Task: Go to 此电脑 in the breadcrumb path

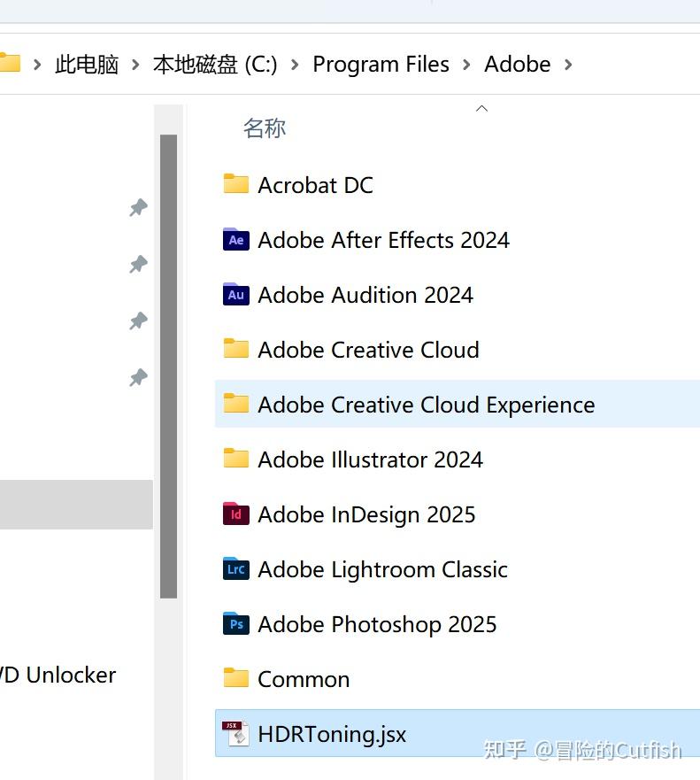Action: click(x=87, y=65)
